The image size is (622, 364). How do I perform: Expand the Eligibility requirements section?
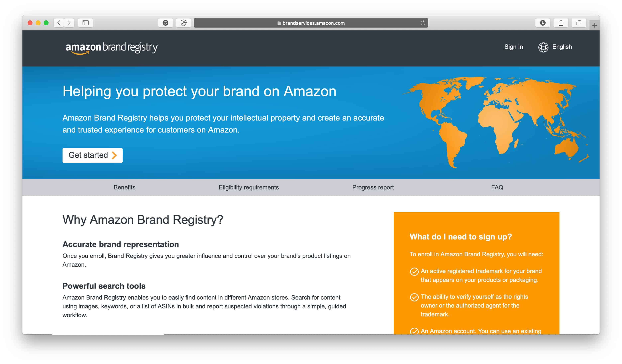pos(249,187)
